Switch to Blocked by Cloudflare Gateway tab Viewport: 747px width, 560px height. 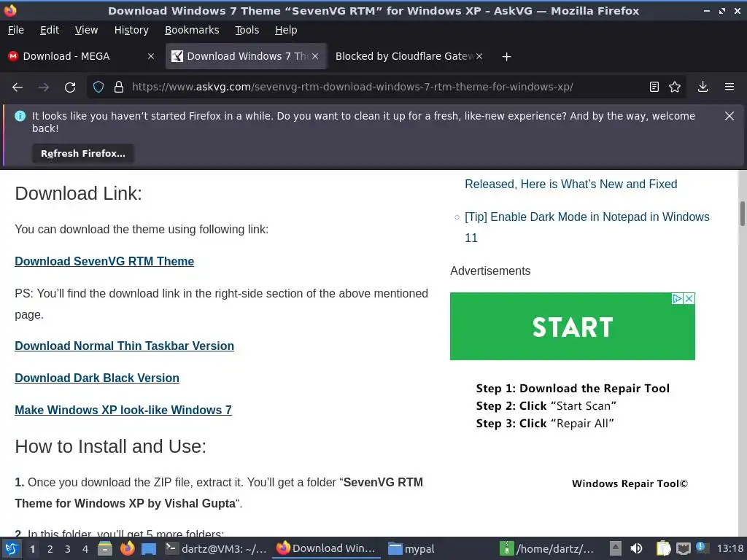click(409, 56)
